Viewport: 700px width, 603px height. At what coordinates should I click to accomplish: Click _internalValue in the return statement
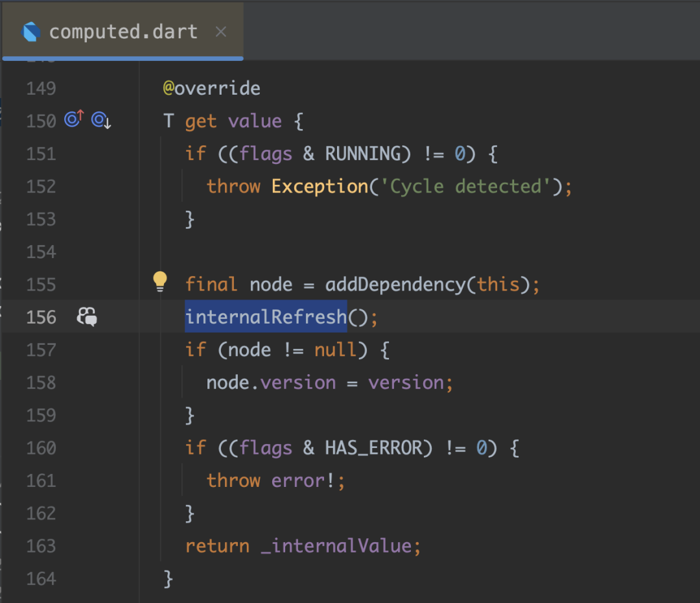(336, 546)
